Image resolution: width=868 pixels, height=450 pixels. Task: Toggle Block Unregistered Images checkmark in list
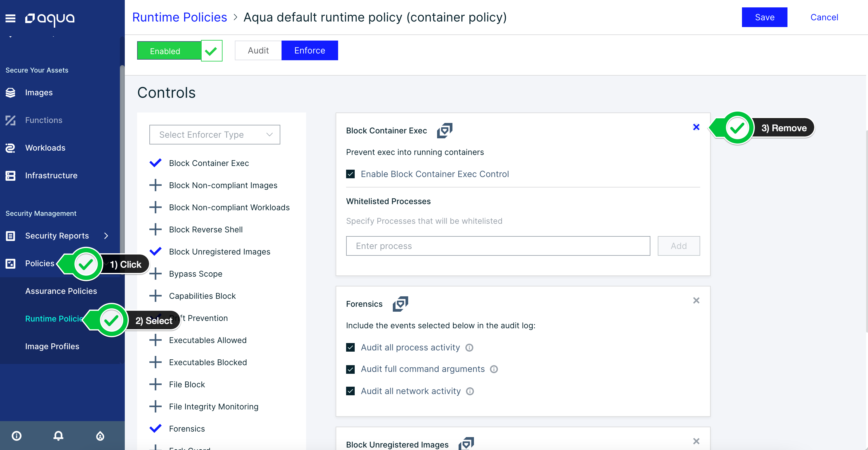pos(155,251)
